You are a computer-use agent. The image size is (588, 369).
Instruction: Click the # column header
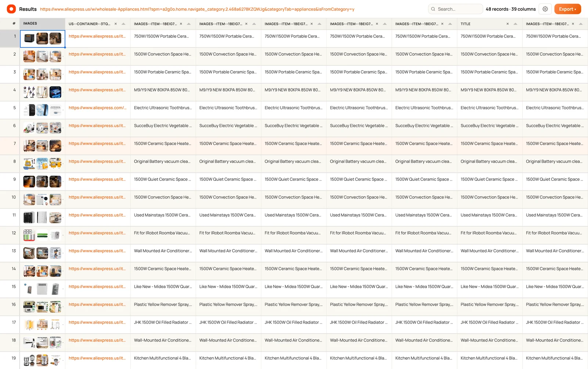14,24
